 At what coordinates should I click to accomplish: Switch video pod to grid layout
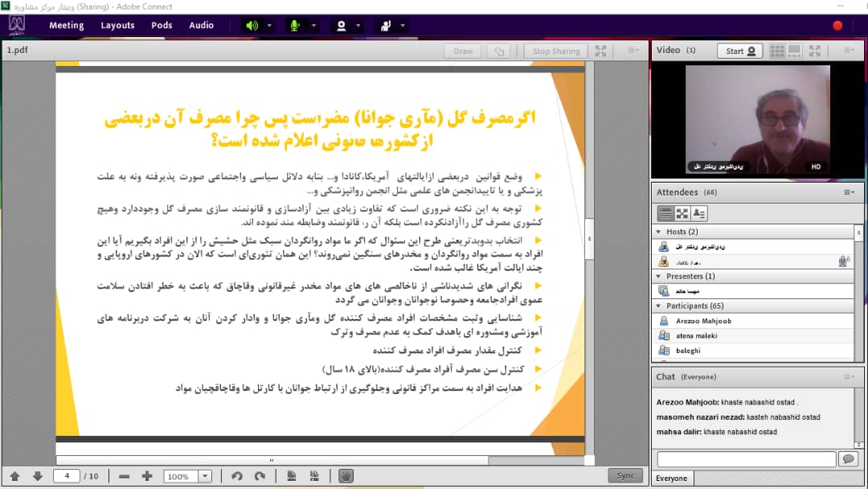click(776, 51)
